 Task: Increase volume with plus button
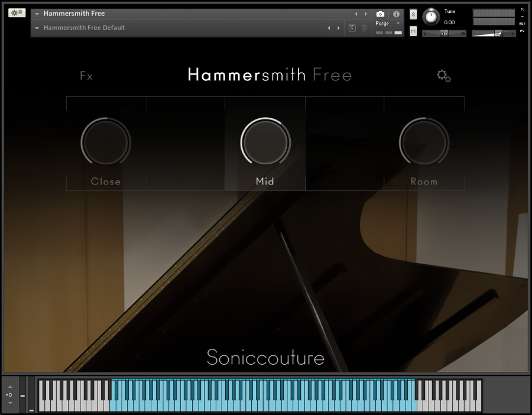[512, 34]
